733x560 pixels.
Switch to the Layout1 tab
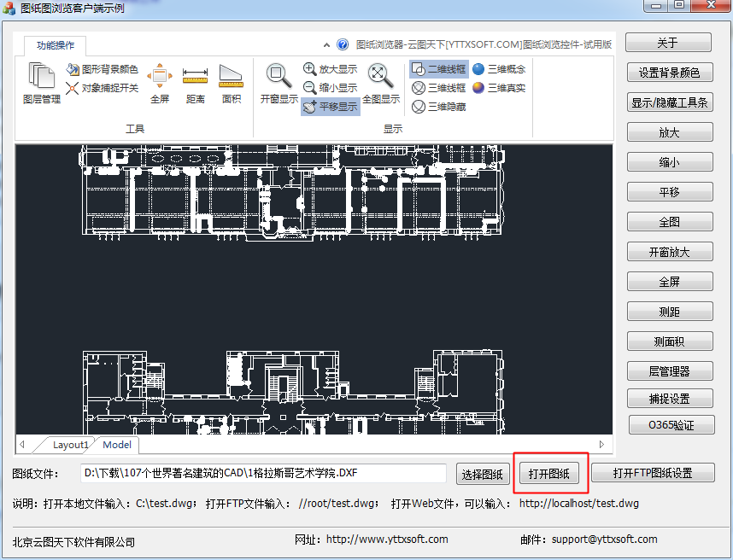coord(70,445)
